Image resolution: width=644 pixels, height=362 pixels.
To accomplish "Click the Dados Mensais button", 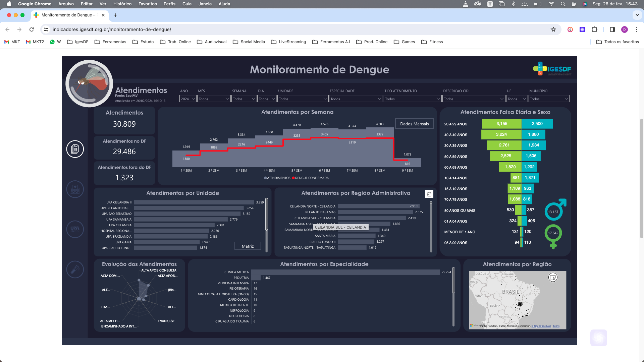I will 414,124.
